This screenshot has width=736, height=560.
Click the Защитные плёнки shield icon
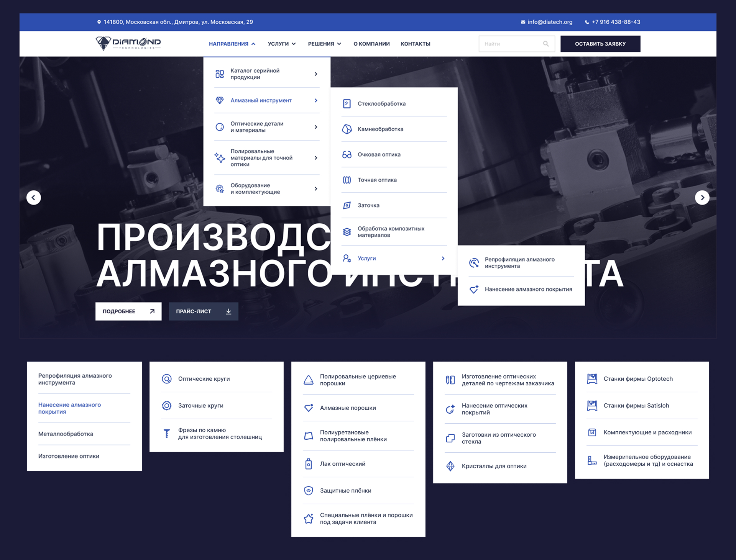pyautogui.click(x=309, y=491)
